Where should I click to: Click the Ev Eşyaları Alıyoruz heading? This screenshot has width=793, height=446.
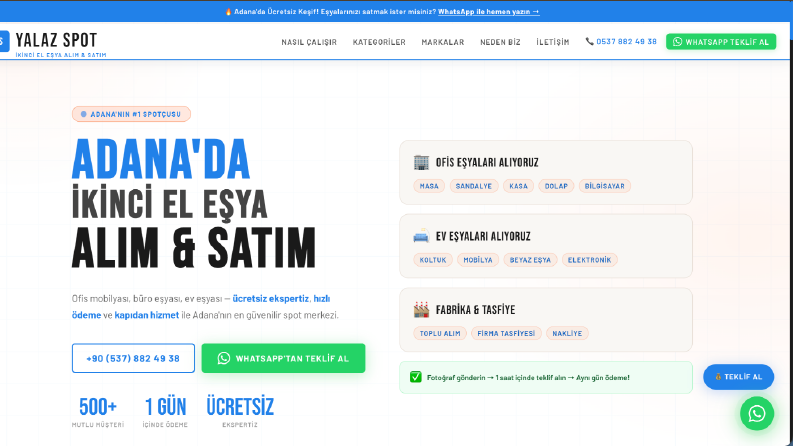click(483, 236)
